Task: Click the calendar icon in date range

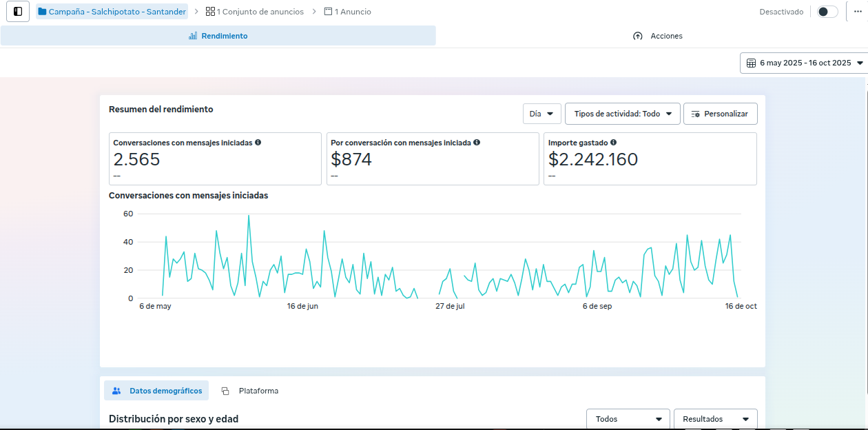Action: (x=751, y=63)
